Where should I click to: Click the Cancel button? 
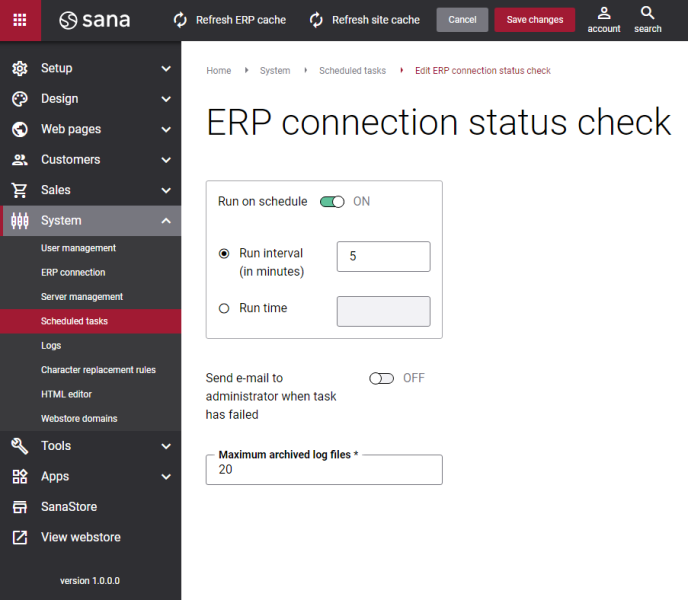462,20
